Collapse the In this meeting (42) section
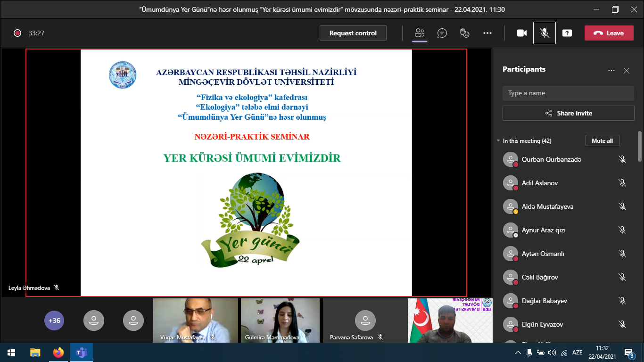The height and width of the screenshot is (362, 644). pyautogui.click(x=499, y=141)
